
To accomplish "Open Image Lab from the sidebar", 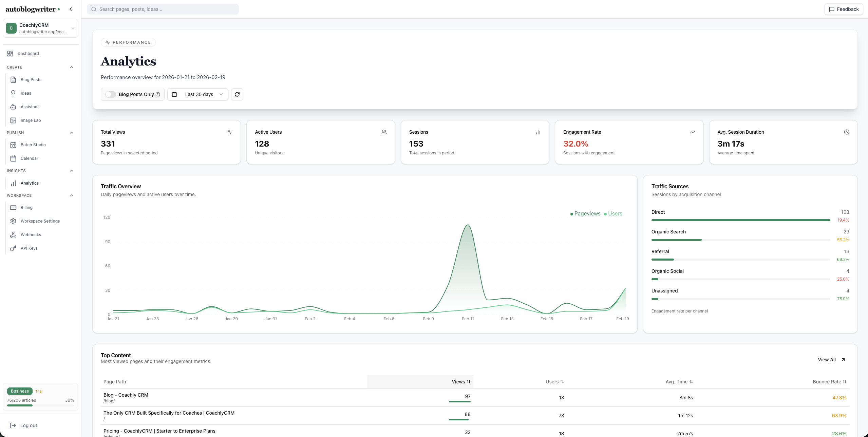I will (31, 120).
